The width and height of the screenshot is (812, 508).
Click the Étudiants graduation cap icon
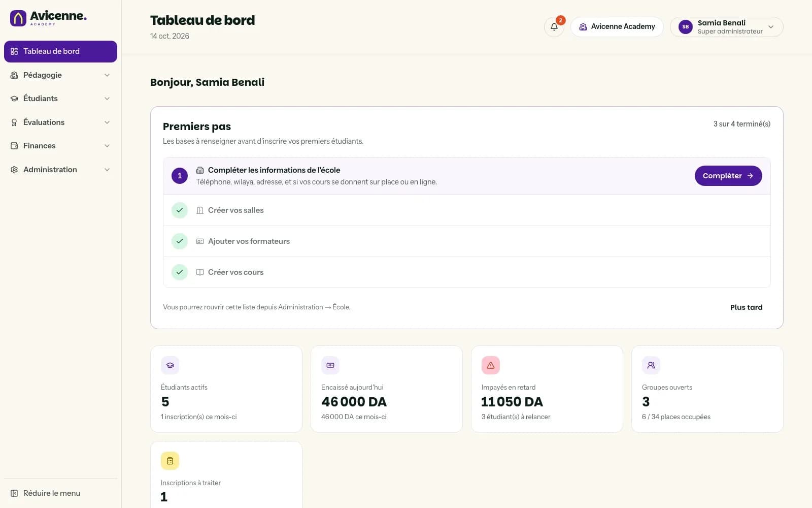click(x=14, y=99)
